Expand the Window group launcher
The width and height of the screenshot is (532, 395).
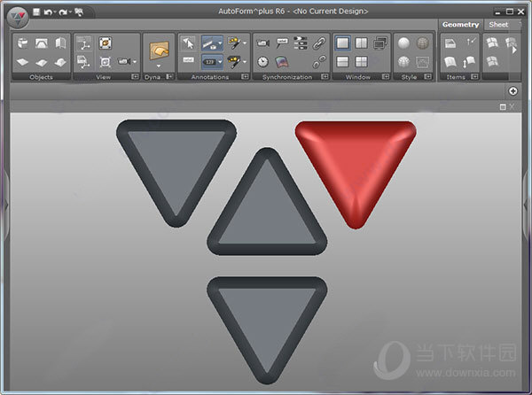point(386,76)
